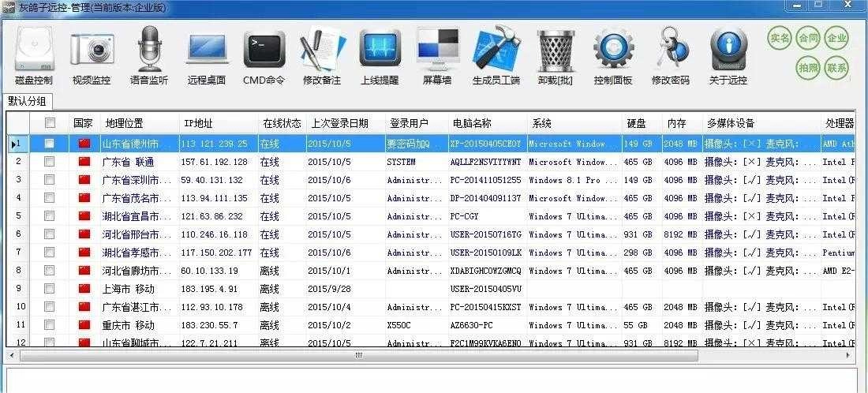The height and width of the screenshot is (393, 868).
Task: Open the 关于远控 info icon
Action: [x=728, y=51]
